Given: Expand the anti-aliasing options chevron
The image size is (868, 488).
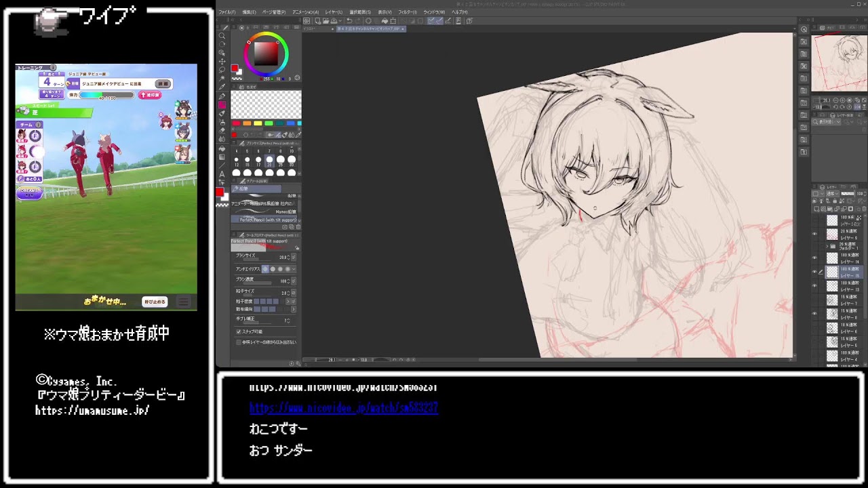Looking at the screenshot, I should click(x=294, y=269).
